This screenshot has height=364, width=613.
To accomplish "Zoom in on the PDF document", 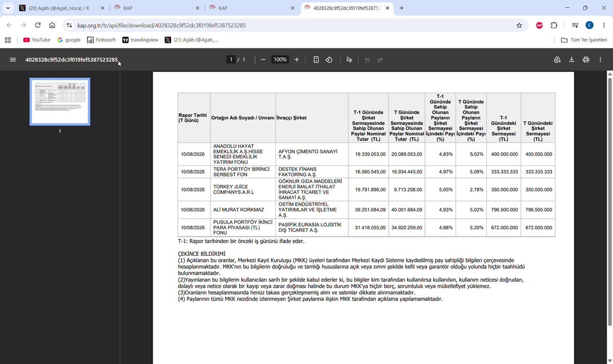I will pos(297,60).
